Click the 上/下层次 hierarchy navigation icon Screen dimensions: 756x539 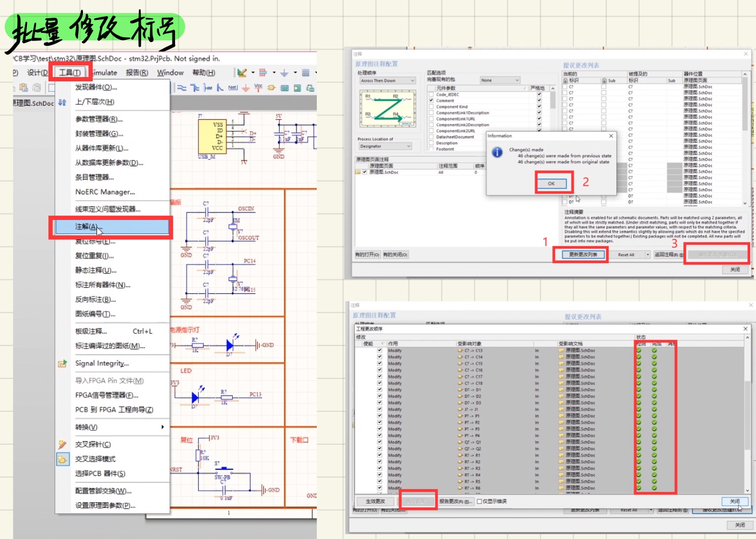click(x=62, y=102)
